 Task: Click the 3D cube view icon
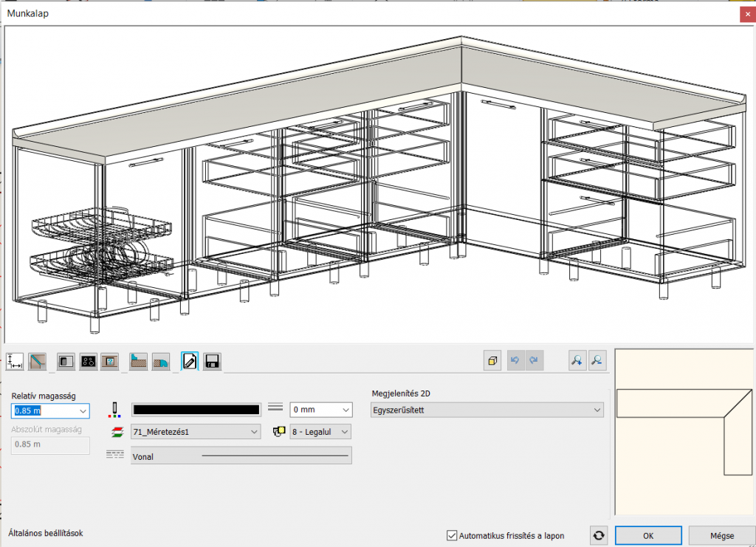pos(492,360)
